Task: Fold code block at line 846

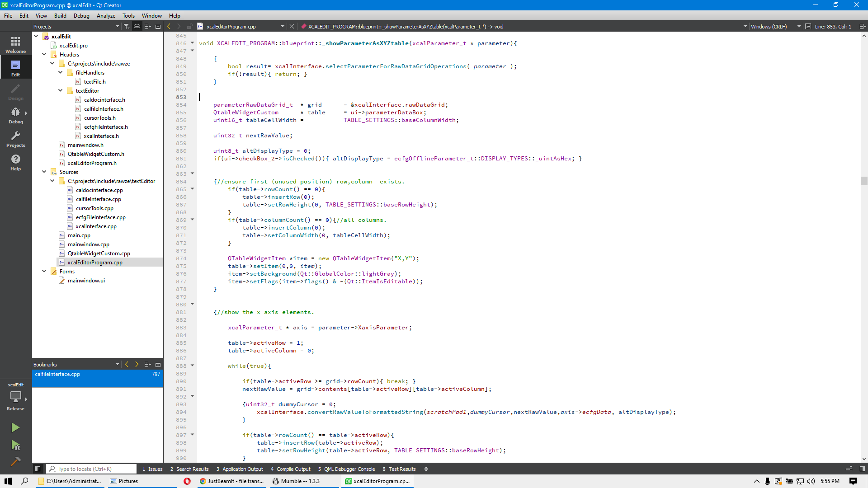Action: point(192,43)
